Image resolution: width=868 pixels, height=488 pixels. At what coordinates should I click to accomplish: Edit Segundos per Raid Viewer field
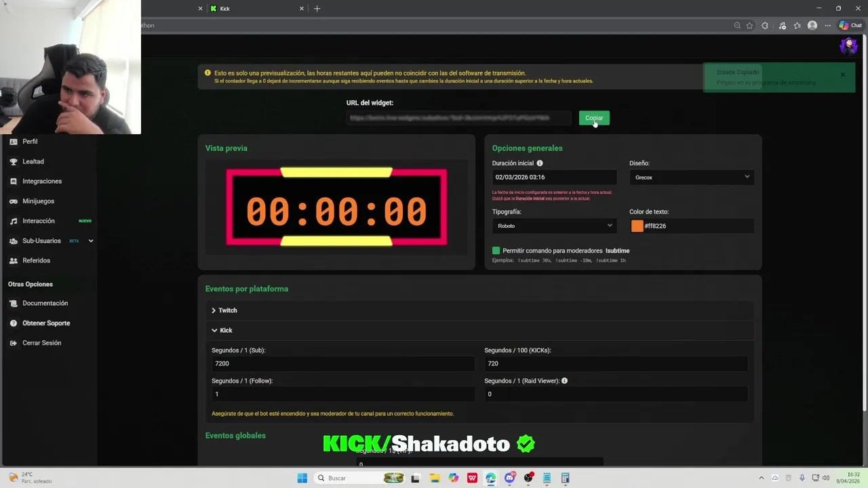click(x=616, y=394)
